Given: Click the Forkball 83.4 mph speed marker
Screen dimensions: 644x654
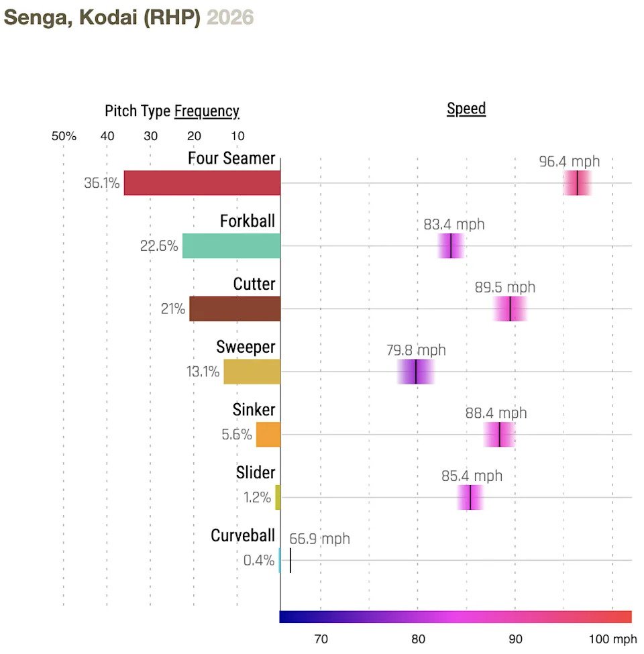Looking at the screenshot, I should (x=451, y=246).
